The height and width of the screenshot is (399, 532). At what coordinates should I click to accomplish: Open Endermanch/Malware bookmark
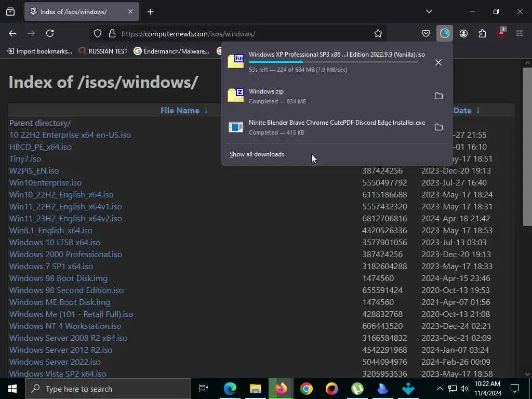point(171,51)
